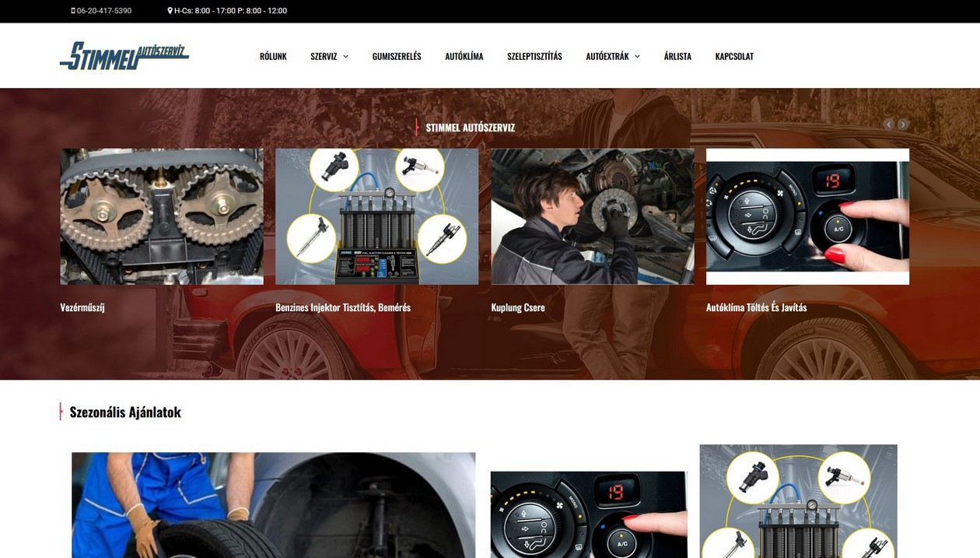Go to next slide with right arrow
The height and width of the screenshot is (558, 980).
pyautogui.click(x=903, y=124)
